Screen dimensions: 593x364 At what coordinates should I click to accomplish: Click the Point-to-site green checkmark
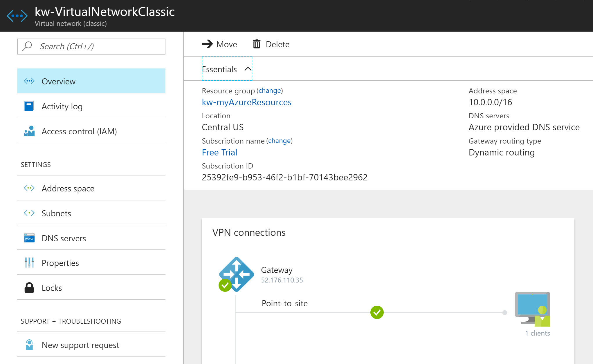click(377, 312)
